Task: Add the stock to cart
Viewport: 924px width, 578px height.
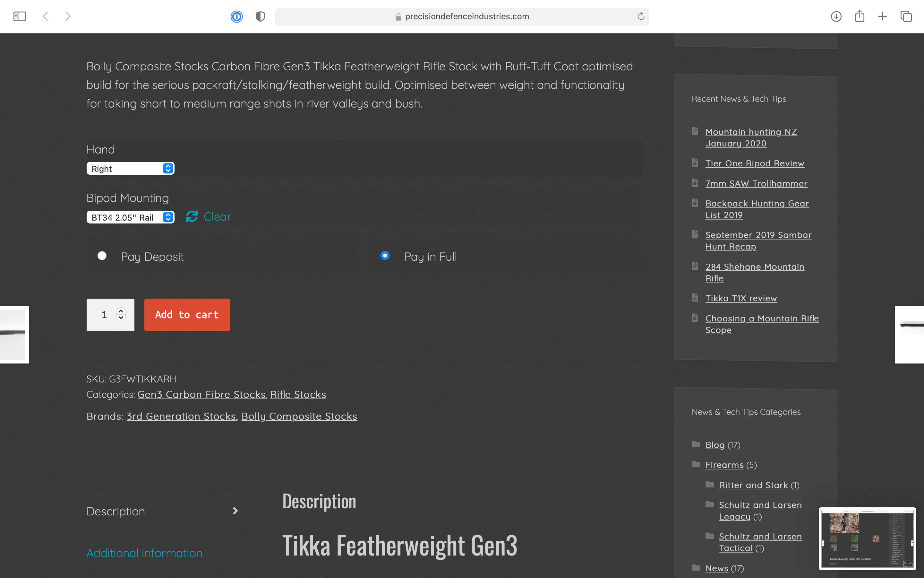Action: [187, 315]
